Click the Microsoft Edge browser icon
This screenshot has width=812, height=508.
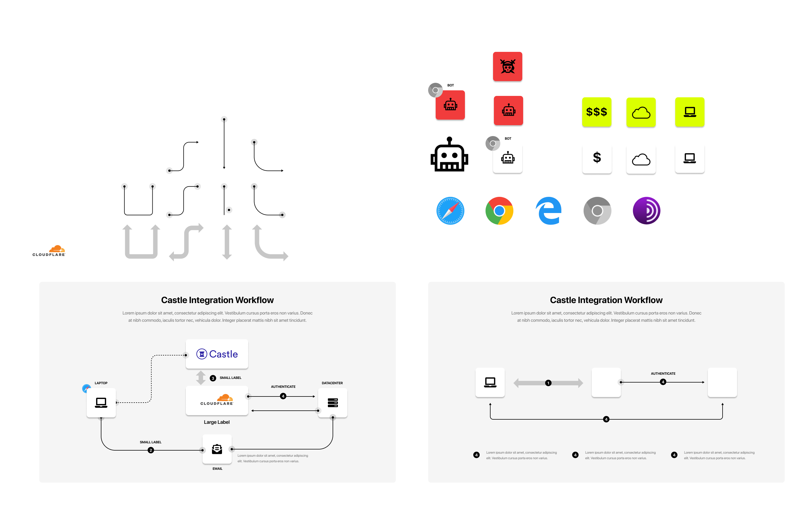[x=549, y=211]
